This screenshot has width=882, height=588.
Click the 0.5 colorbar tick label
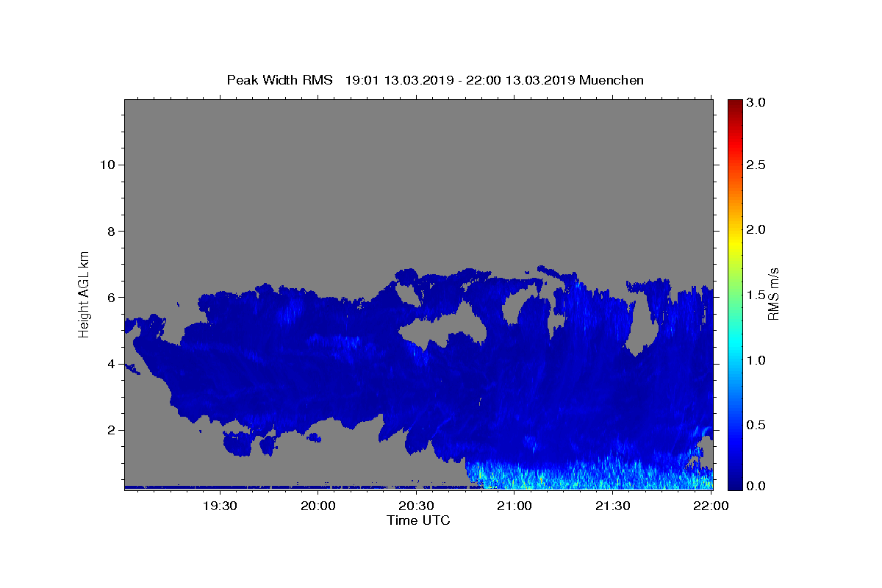(757, 426)
